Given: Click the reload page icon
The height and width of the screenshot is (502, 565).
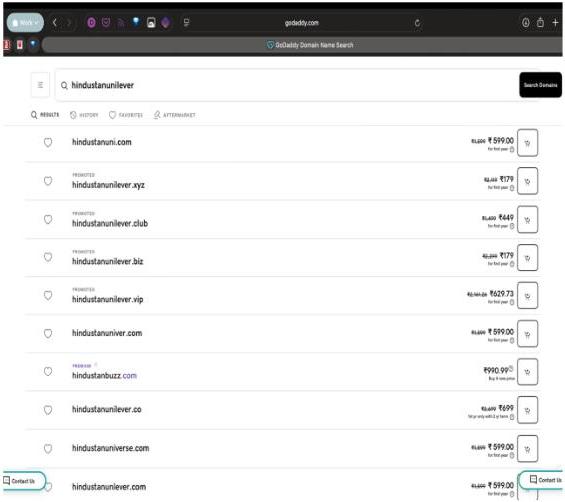Looking at the screenshot, I should tap(417, 23).
